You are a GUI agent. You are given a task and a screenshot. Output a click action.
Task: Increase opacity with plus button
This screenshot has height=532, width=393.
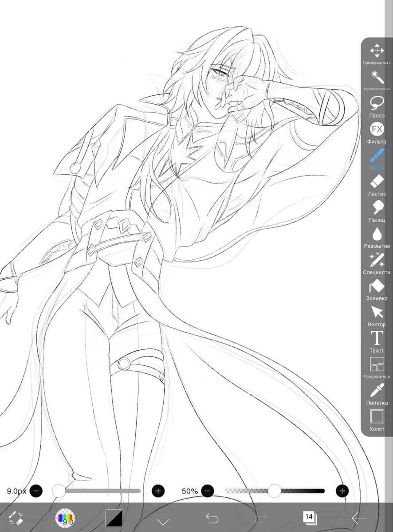[342, 491]
